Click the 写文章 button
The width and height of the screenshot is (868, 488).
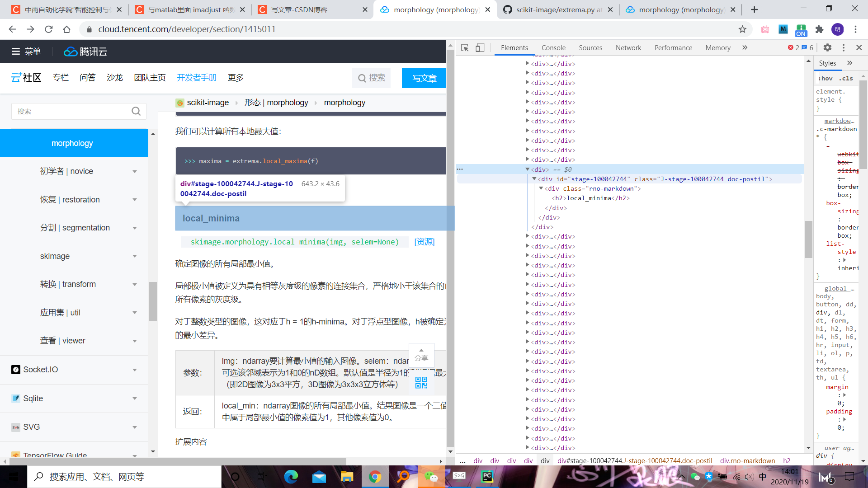pyautogui.click(x=424, y=78)
